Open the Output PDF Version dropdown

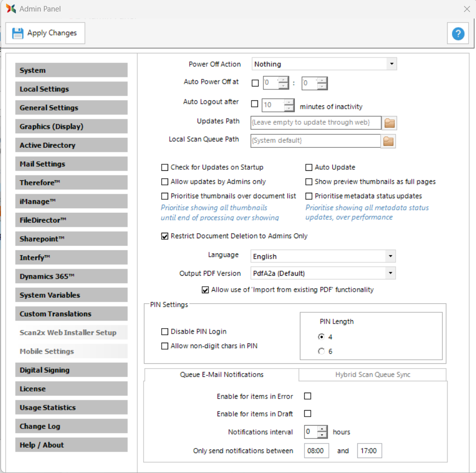[x=390, y=273]
